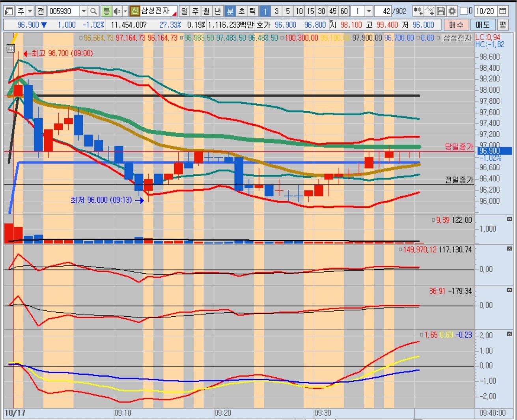Click the stock search magnifier icon

[93, 11]
